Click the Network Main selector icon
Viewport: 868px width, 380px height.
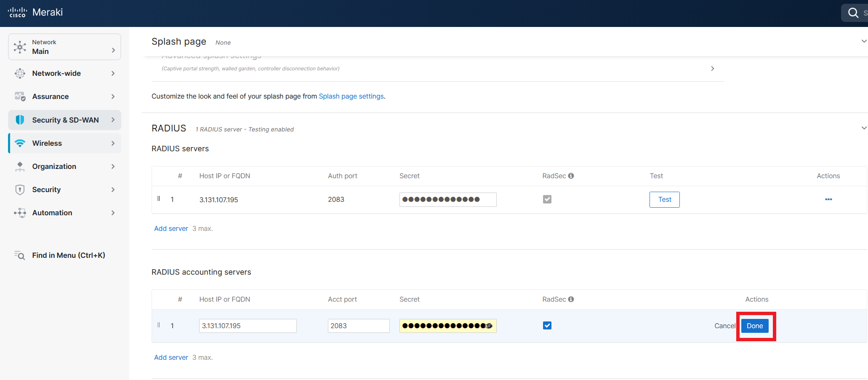[x=20, y=47]
